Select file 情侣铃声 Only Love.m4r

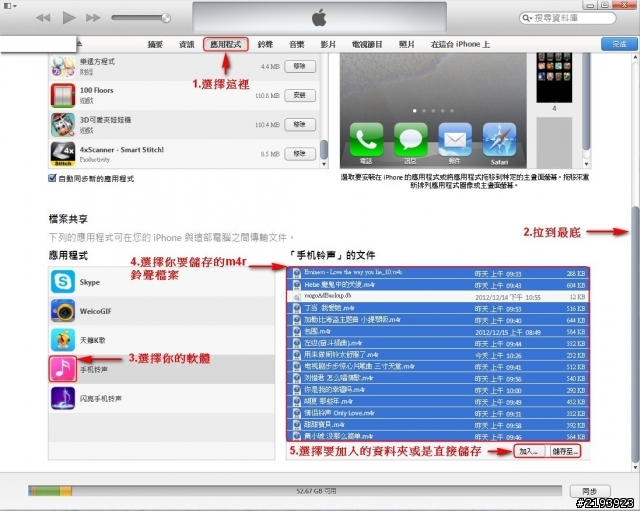pyautogui.click(x=438, y=413)
